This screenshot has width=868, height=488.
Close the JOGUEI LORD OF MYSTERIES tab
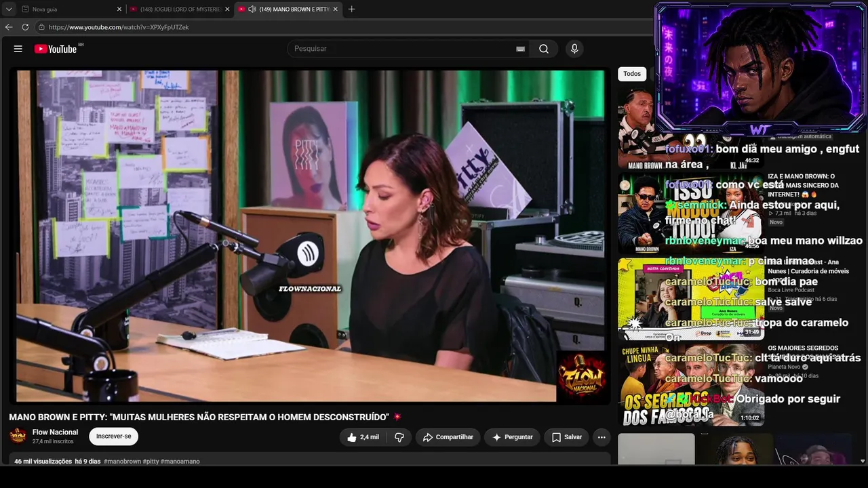[227, 9]
